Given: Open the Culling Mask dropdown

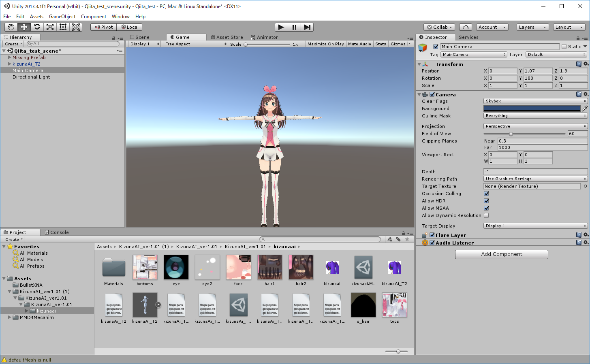Looking at the screenshot, I should click(535, 115).
